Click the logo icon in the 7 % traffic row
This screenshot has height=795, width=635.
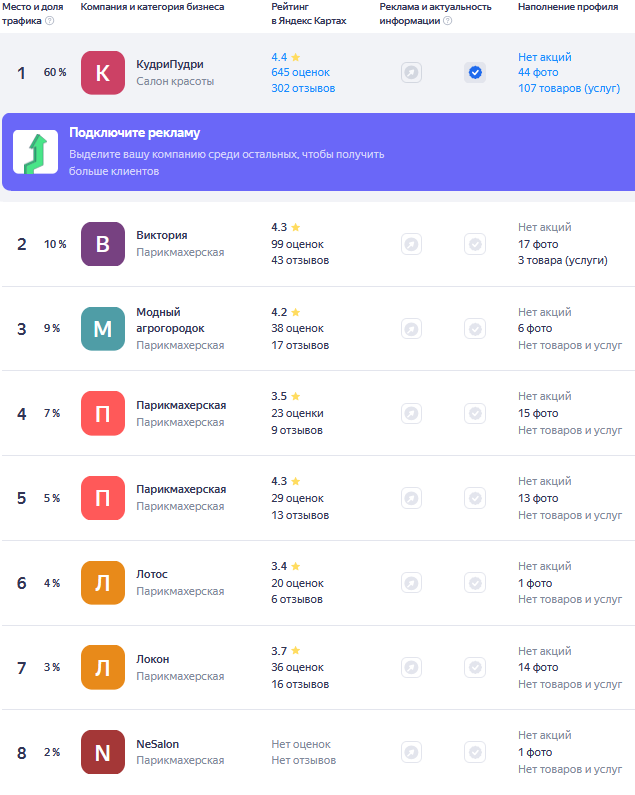click(103, 413)
